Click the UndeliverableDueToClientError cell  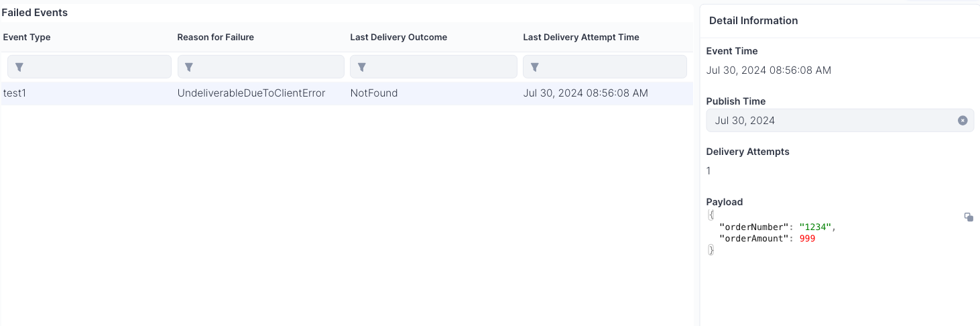click(x=251, y=93)
